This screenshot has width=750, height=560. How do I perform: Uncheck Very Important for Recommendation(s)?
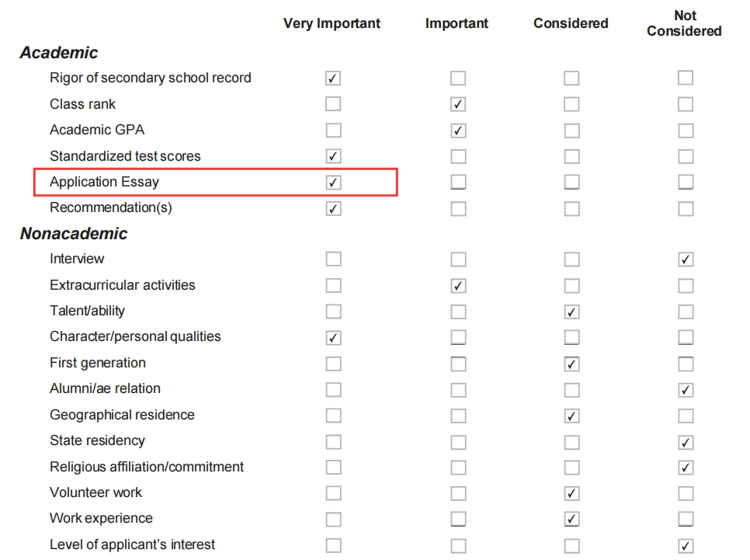(333, 208)
